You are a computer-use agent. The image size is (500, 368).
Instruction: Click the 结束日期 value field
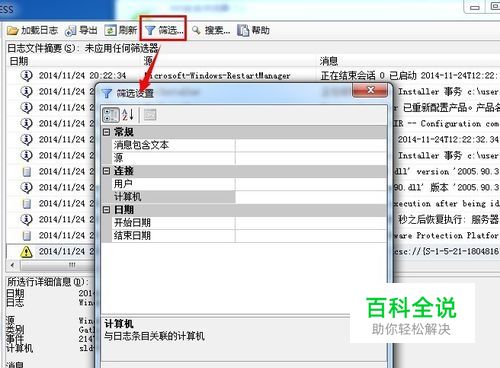(x=311, y=236)
